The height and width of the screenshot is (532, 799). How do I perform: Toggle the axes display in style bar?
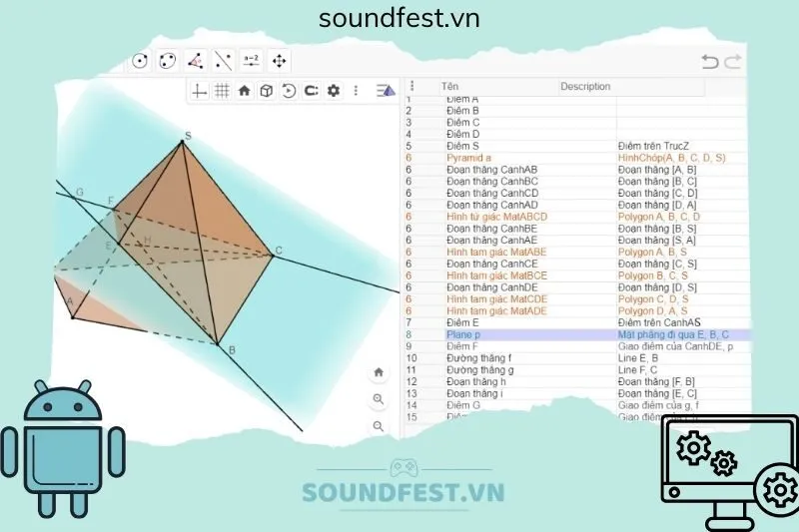pos(200,91)
